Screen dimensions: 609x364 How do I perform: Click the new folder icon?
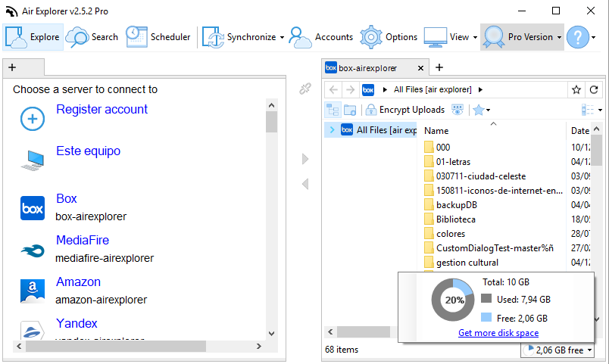tap(350, 110)
